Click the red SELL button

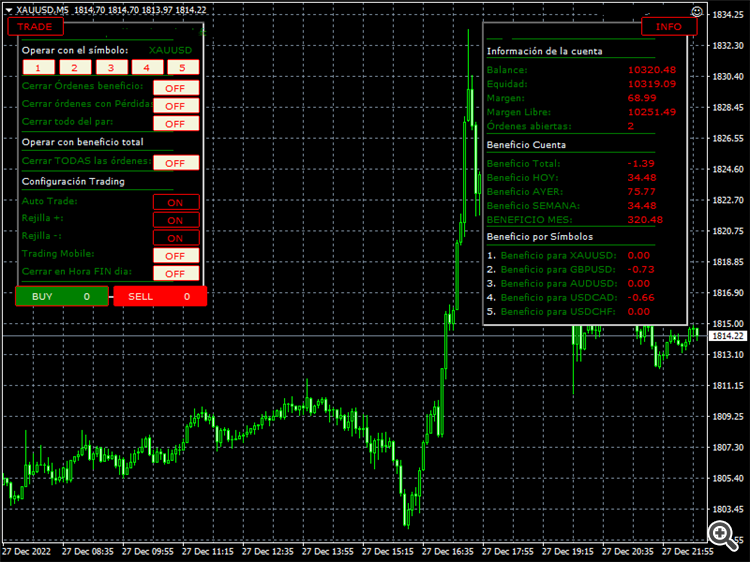160,296
